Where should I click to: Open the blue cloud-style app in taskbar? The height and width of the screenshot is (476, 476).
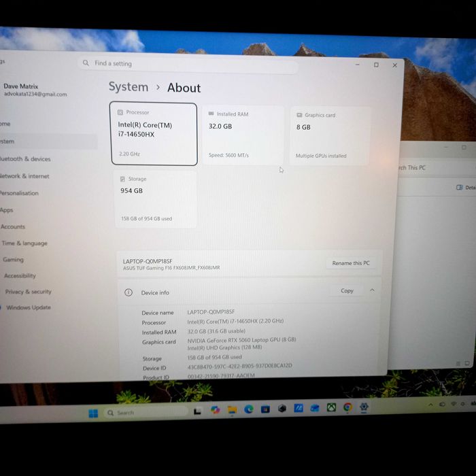pos(315,408)
